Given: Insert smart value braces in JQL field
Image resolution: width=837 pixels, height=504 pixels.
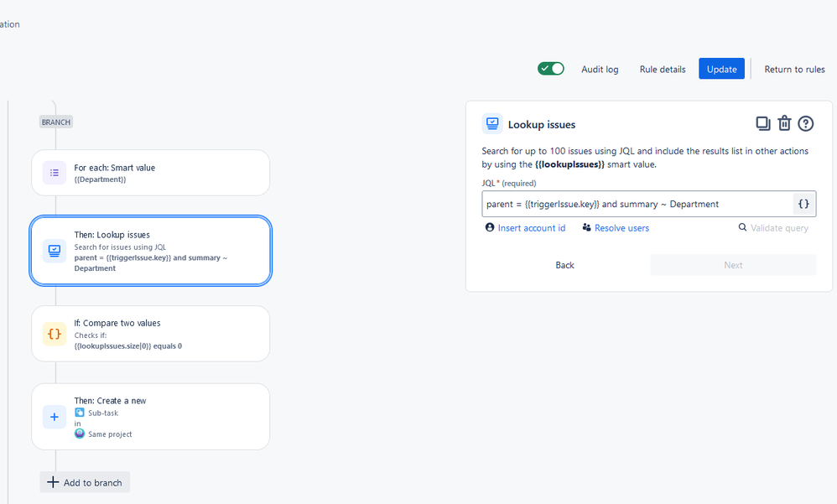Looking at the screenshot, I should [803, 204].
